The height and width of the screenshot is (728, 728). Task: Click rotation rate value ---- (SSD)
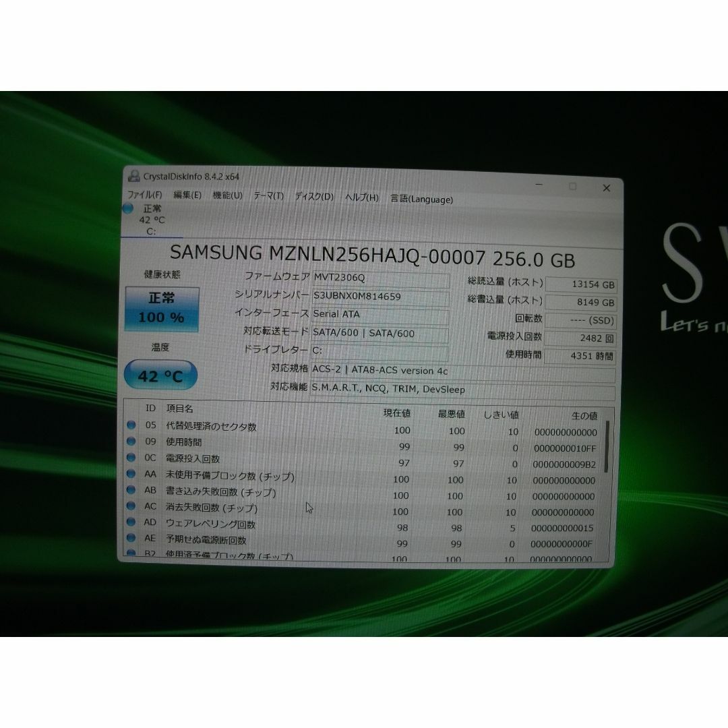[580, 321]
